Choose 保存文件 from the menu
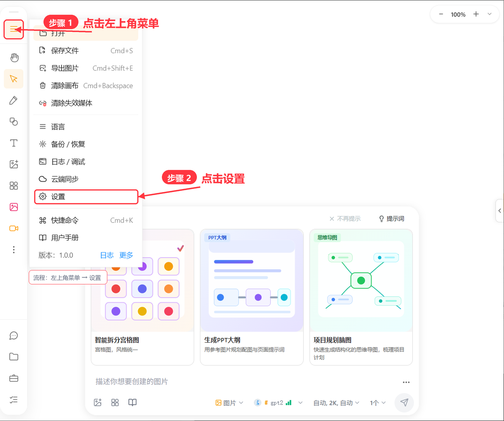 (x=86, y=51)
